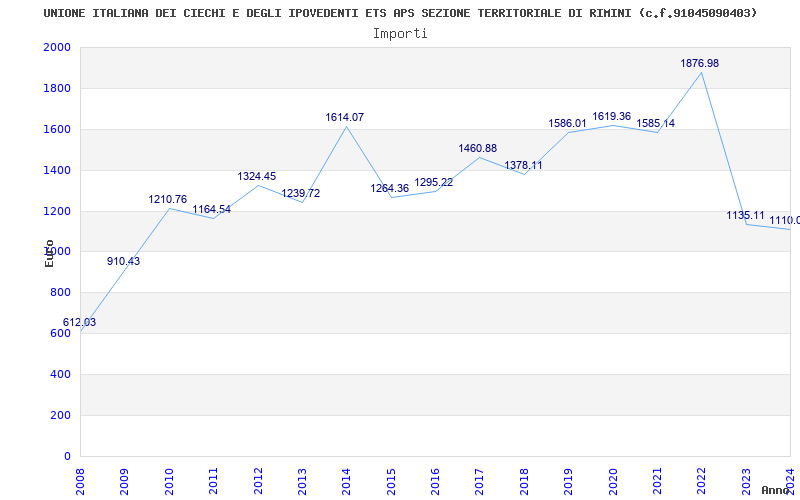Screen dimensions: 800x500
Task: Select data label 1135.11
Action: (746, 215)
